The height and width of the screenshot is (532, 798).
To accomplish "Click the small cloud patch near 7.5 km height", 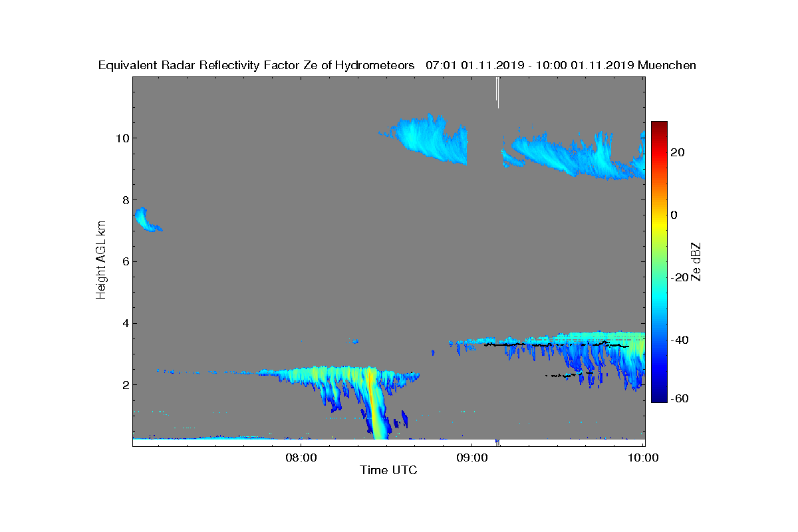I will [x=146, y=219].
